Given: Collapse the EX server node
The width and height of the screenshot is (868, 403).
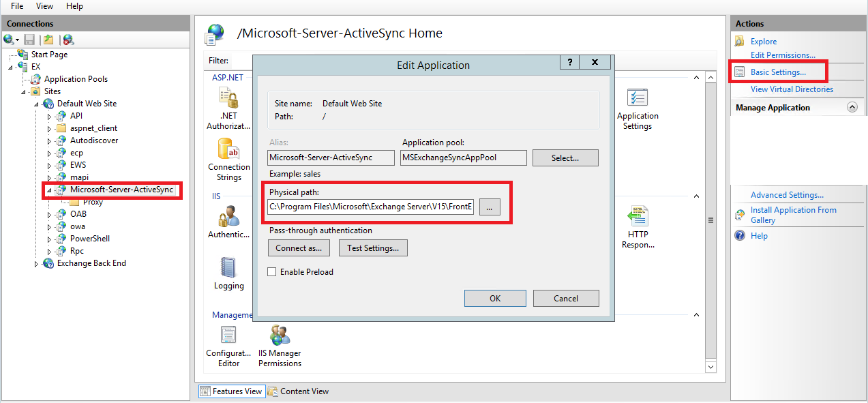Looking at the screenshot, I should (x=11, y=67).
